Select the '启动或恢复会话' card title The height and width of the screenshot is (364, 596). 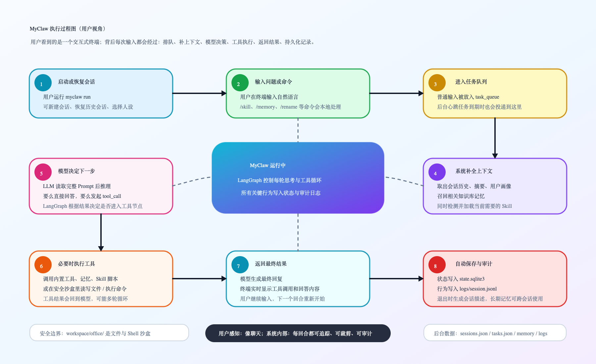(76, 82)
